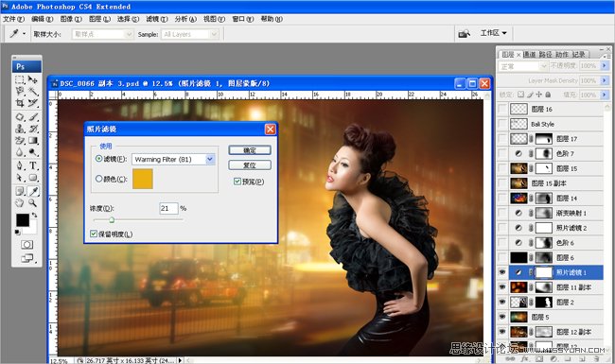Swap foreground and background colors
Screen dimensions: 615x364
(x=34, y=216)
